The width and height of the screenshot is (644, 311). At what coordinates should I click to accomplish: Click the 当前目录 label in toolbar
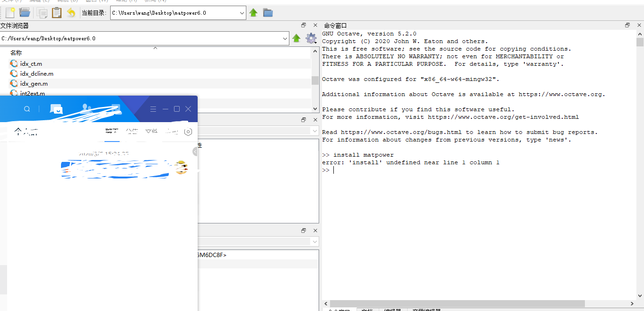[94, 13]
